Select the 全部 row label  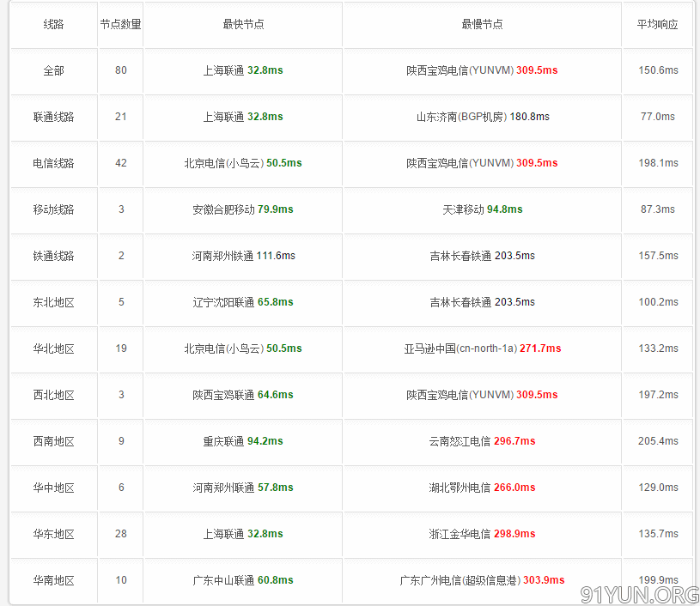tap(53, 70)
